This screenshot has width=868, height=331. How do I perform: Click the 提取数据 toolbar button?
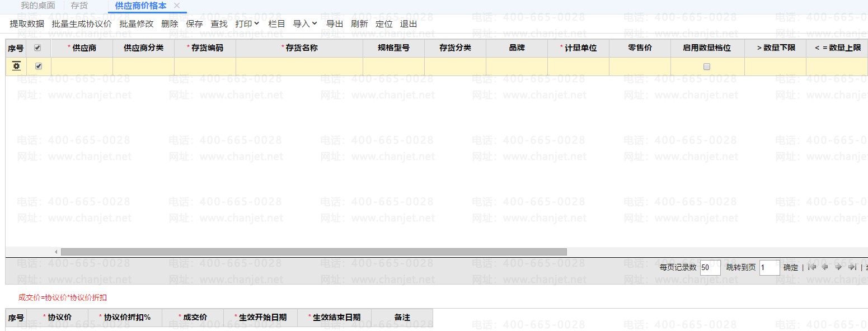(x=27, y=24)
